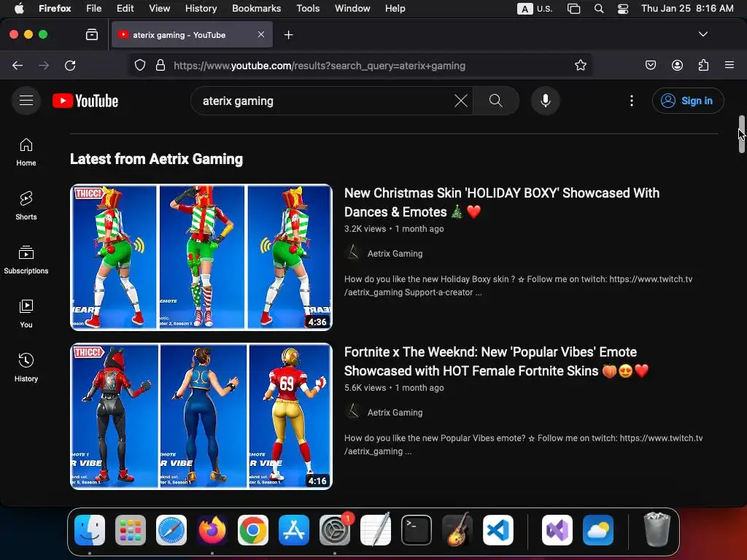This screenshot has height=560, width=747.
Task: Open Spotlight search in menu bar
Action: point(599,9)
